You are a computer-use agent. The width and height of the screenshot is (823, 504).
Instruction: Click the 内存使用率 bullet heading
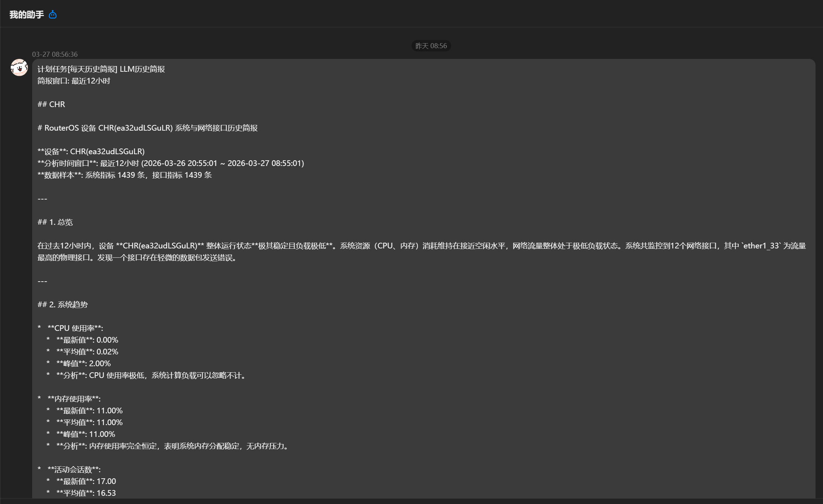point(74,399)
